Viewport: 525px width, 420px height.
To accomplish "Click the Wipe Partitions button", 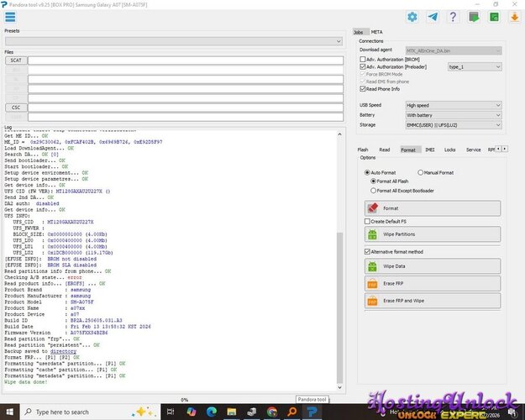I will point(433,234).
